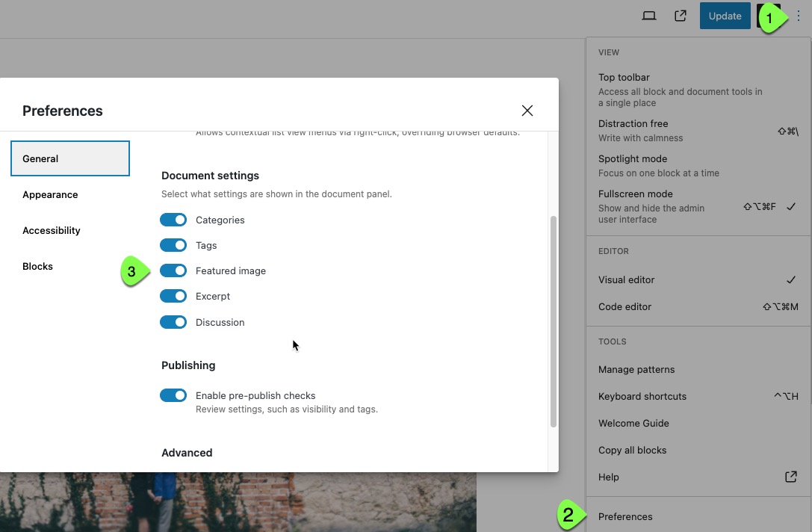
Task: Click Preferences in the options menu
Action: click(698, 516)
